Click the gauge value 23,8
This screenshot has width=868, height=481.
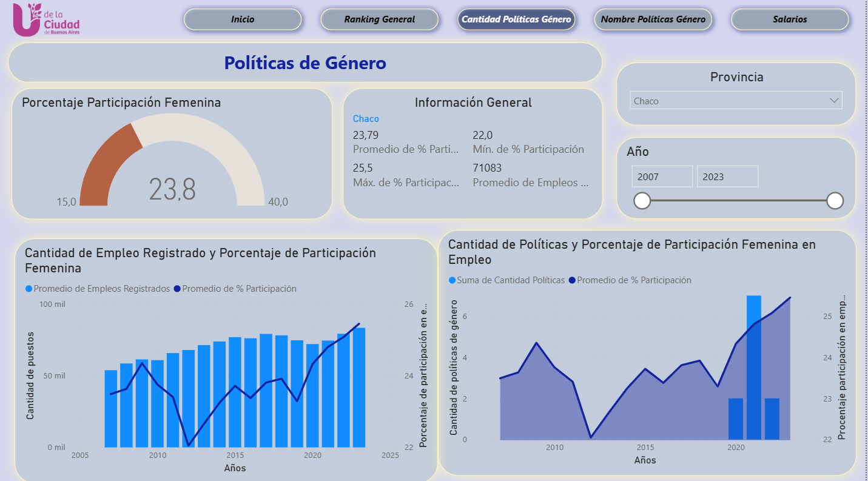pos(172,190)
